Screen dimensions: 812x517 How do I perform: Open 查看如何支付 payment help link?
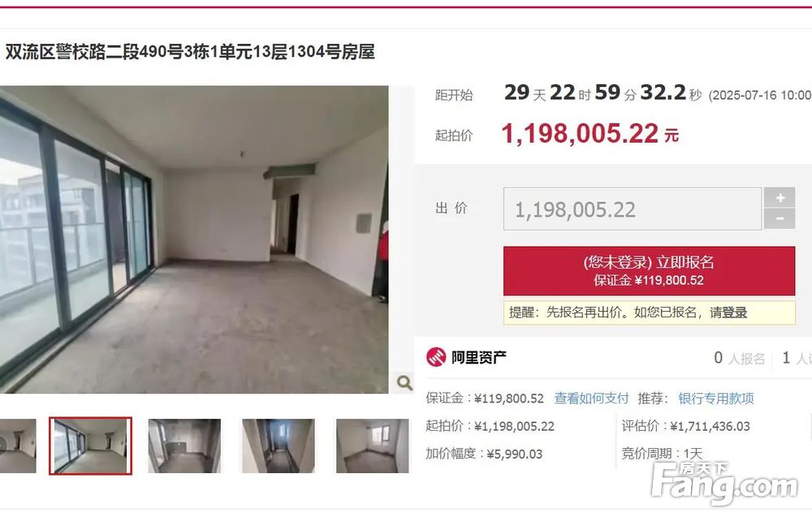(x=591, y=398)
